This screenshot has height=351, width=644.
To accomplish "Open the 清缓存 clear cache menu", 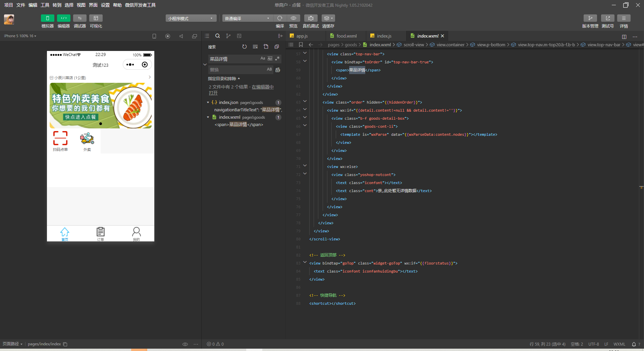I will (328, 18).
